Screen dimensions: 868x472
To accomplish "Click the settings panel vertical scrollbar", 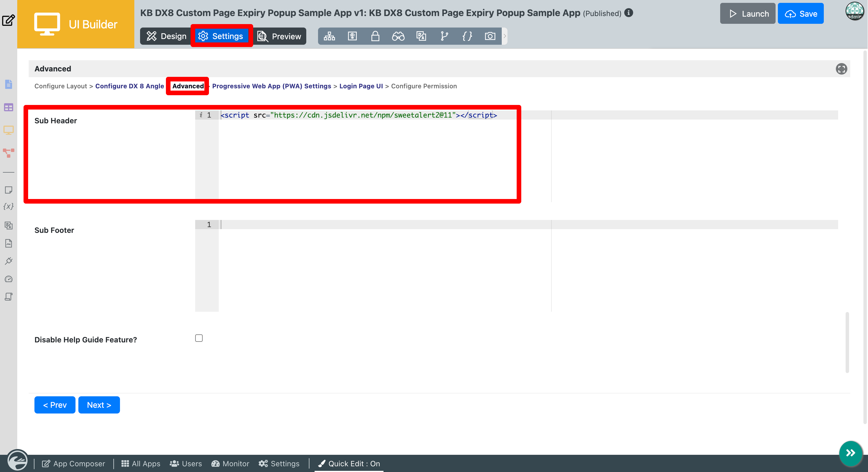I will (x=847, y=342).
